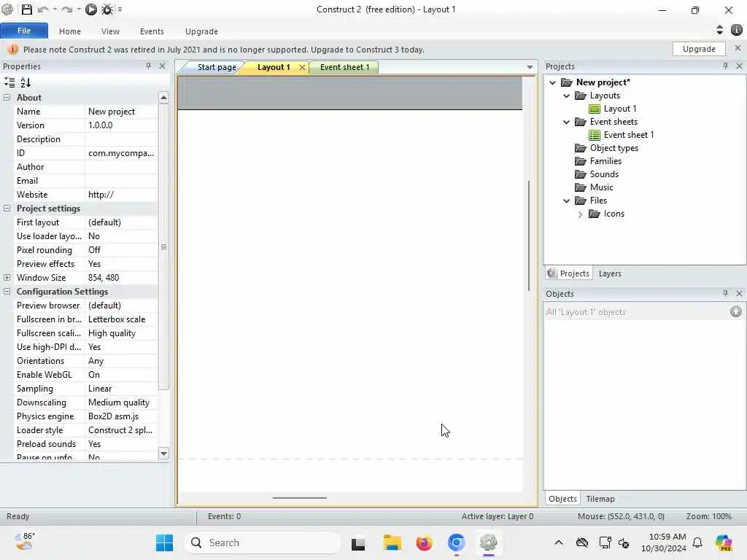The height and width of the screenshot is (560, 747).
Task: Collapse the Layouts folder
Action: point(566,96)
